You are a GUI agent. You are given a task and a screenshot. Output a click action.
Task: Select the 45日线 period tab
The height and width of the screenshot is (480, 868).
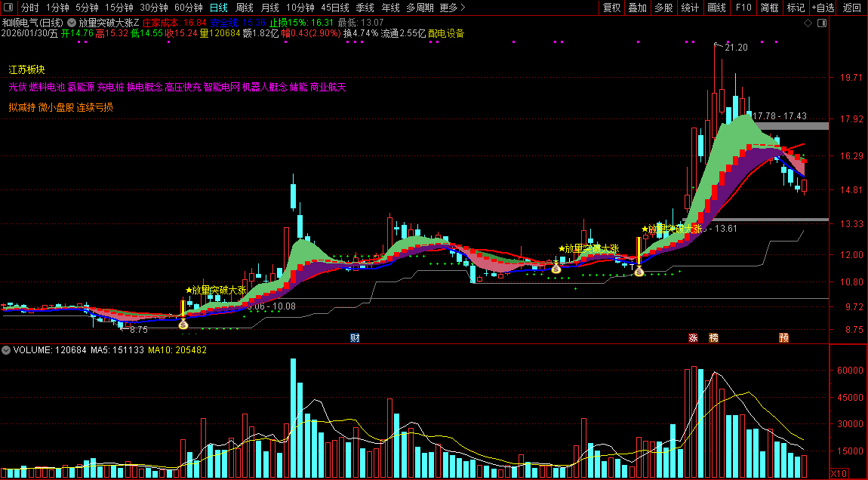click(x=335, y=8)
